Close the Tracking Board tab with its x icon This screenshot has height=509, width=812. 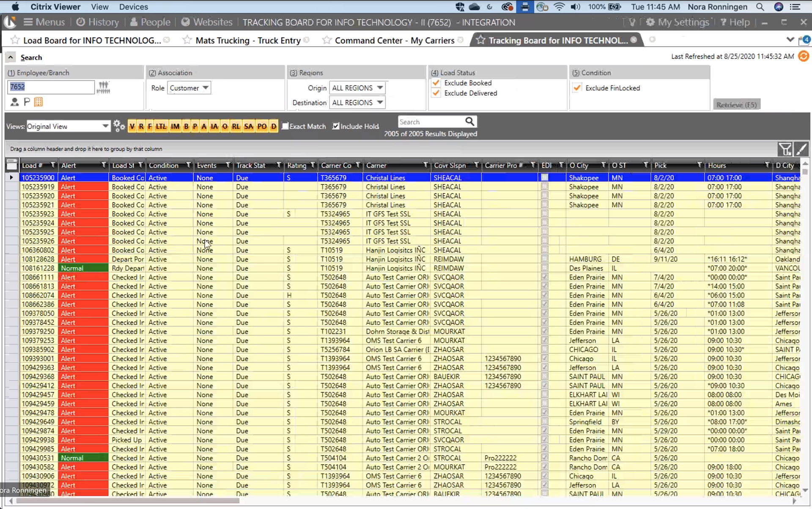click(x=634, y=40)
